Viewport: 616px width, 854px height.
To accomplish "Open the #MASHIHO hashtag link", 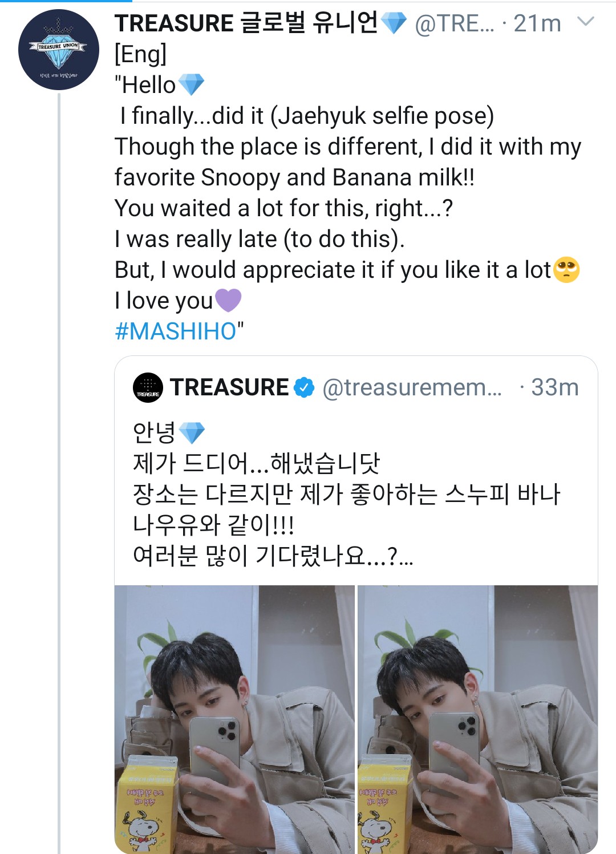I will [176, 331].
